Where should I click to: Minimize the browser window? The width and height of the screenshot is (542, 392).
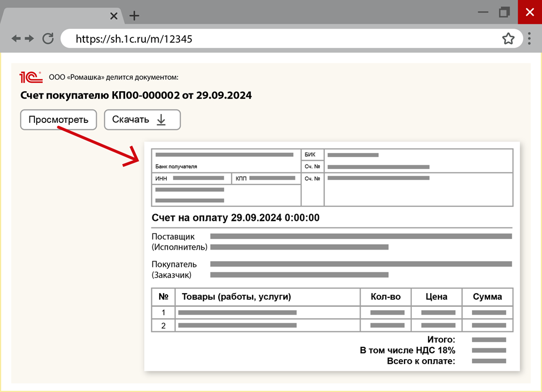pos(482,12)
